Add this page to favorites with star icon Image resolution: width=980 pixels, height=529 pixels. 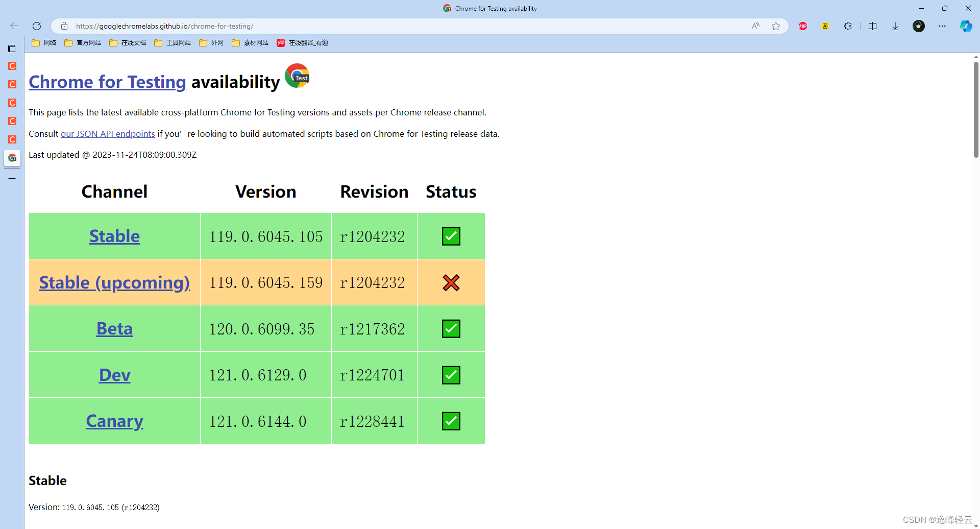click(776, 26)
